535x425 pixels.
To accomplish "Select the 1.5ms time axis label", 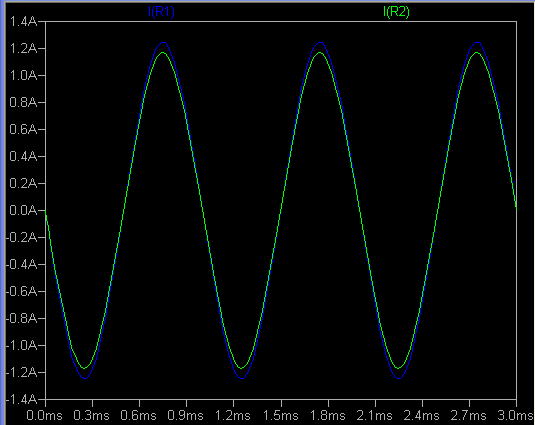I will 280,415.
